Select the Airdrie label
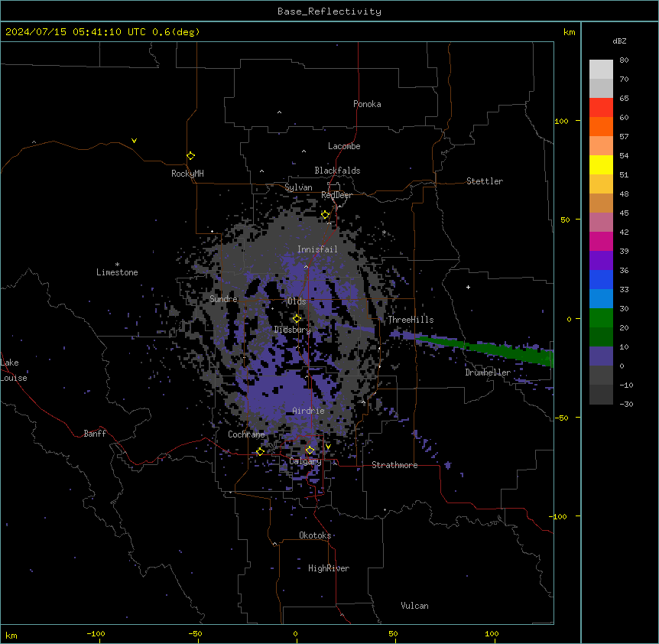 click(x=309, y=411)
